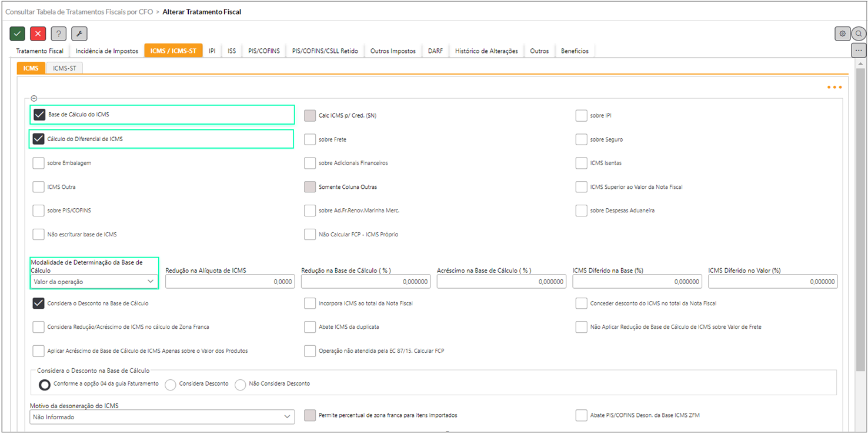The image size is (868, 434).
Task: Open Modalidade de Determinação da Base dropdown
Action: coord(94,282)
